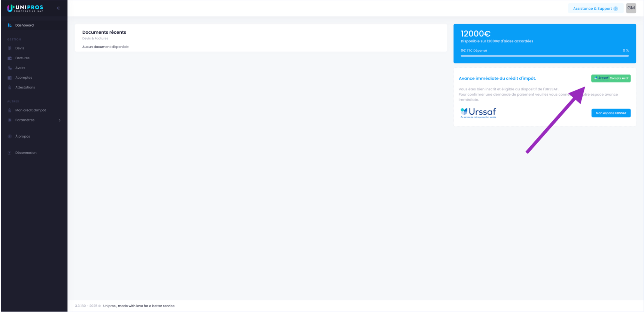Open Mon crédit d'impôt menu item

[x=30, y=110]
